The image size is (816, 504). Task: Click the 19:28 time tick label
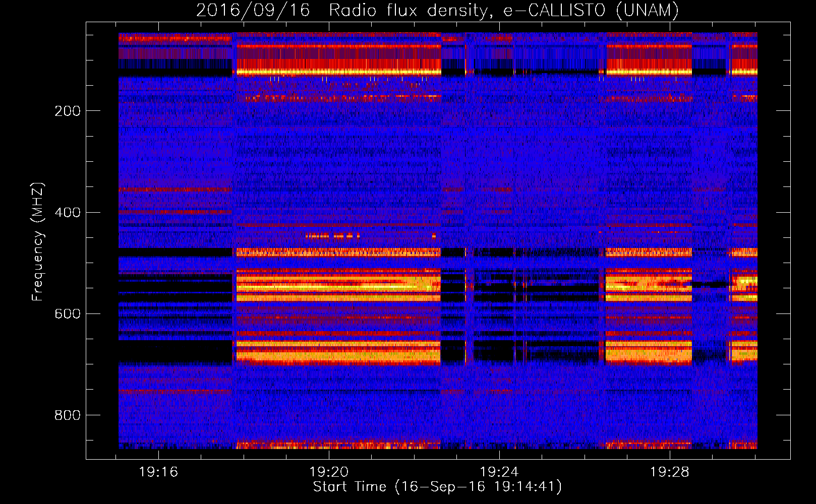670,472
